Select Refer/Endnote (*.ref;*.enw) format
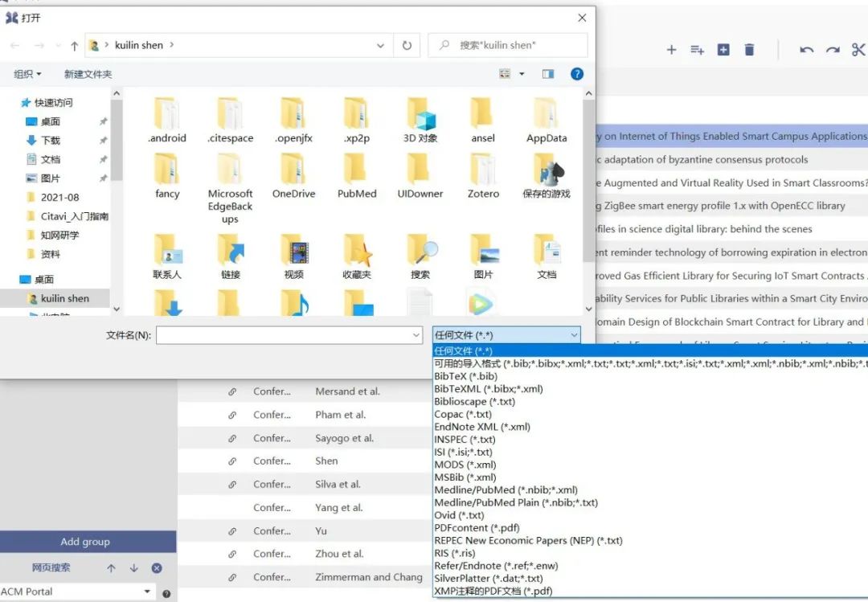Viewport: 868px width, 602px height. coord(496,566)
